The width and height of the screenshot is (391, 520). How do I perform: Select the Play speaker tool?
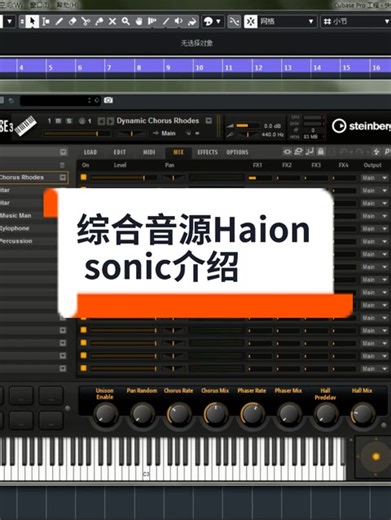179,21
